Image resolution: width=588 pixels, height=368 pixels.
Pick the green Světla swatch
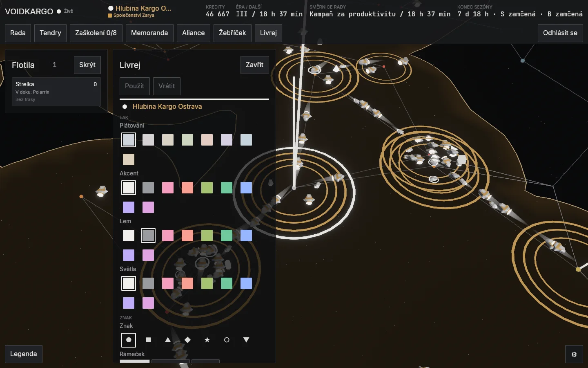click(x=207, y=283)
